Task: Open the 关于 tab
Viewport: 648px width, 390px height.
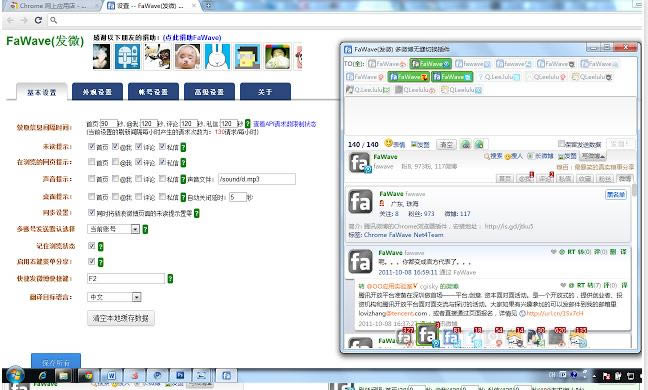Action: [265, 92]
